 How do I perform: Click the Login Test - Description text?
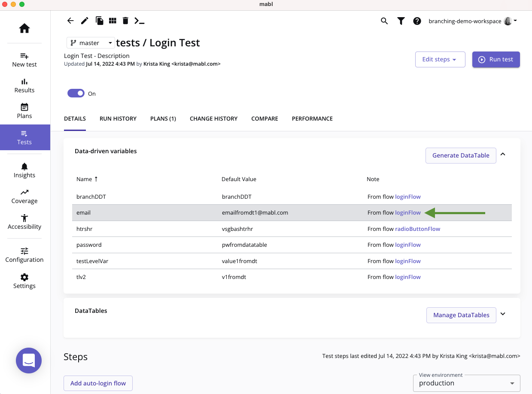pos(97,56)
